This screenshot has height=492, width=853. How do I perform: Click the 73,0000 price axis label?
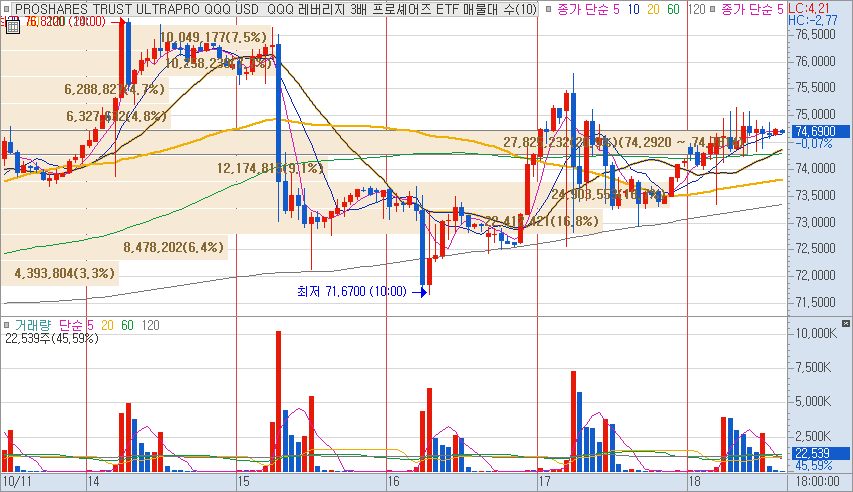tap(815, 222)
